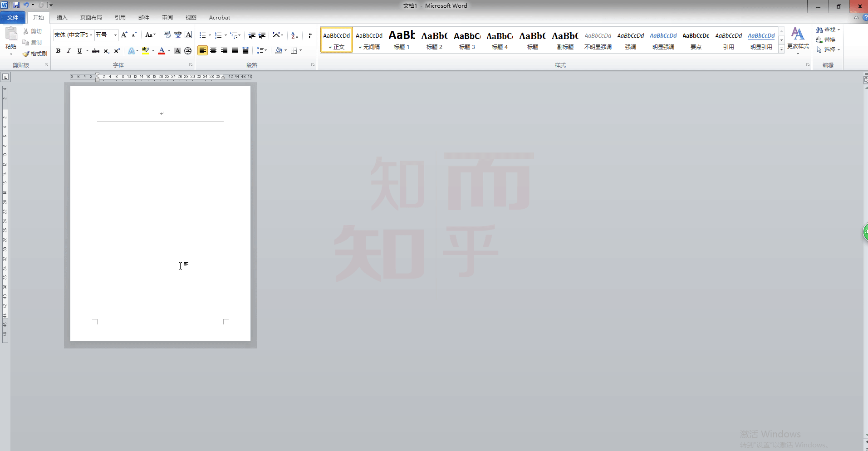Apply the Intense Quote (明显引用) style
868x451 pixels.
[761, 40]
